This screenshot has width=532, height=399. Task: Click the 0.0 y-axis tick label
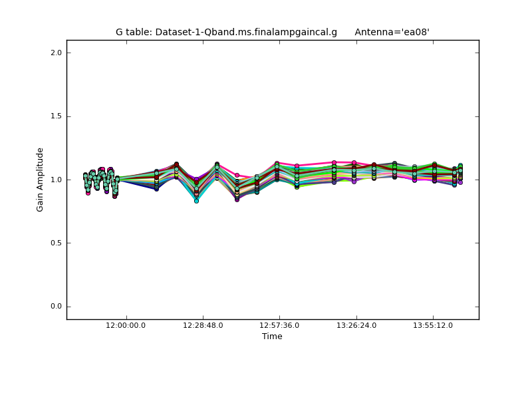(55, 307)
